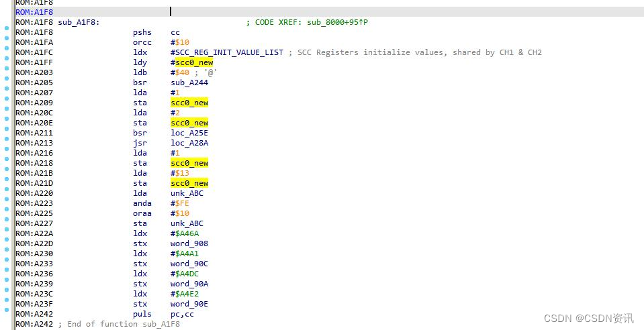Screen dimensions: 644x330
Task: Click the #1 operand at ROM:A216
Action: (175, 153)
